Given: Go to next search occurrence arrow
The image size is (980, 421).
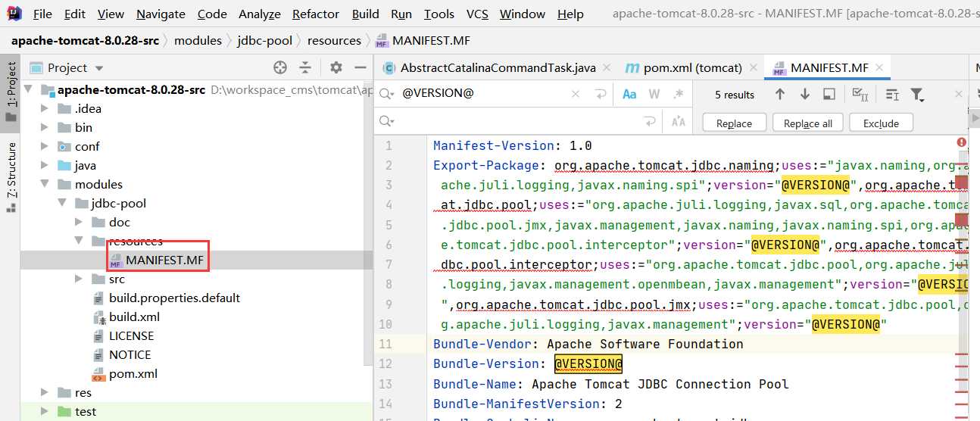Looking at the screenshot, I should pos(804,95).
